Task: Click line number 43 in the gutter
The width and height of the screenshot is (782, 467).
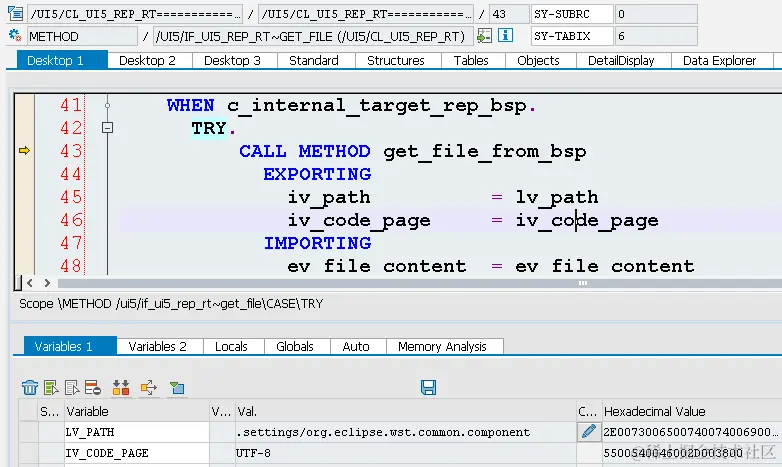Action: (71, 151)
